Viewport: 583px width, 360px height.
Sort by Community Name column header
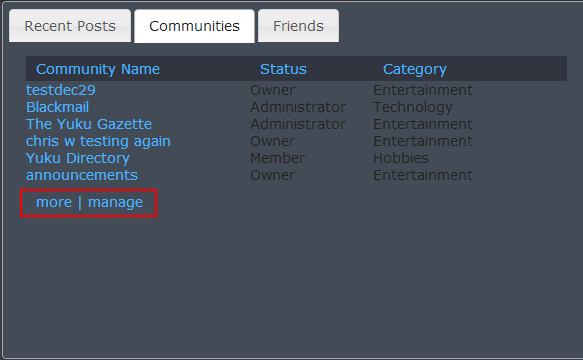(x=98, y=69)
